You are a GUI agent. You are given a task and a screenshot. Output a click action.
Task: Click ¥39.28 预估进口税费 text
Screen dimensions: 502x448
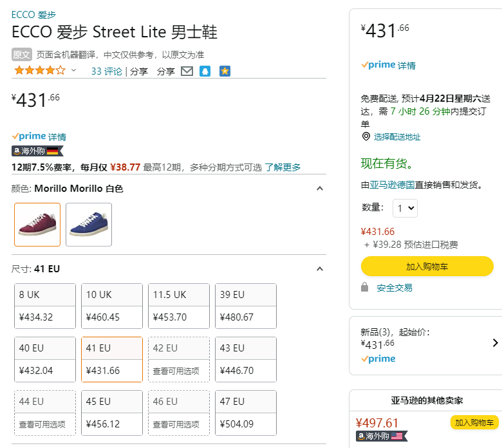coord(411,245)
